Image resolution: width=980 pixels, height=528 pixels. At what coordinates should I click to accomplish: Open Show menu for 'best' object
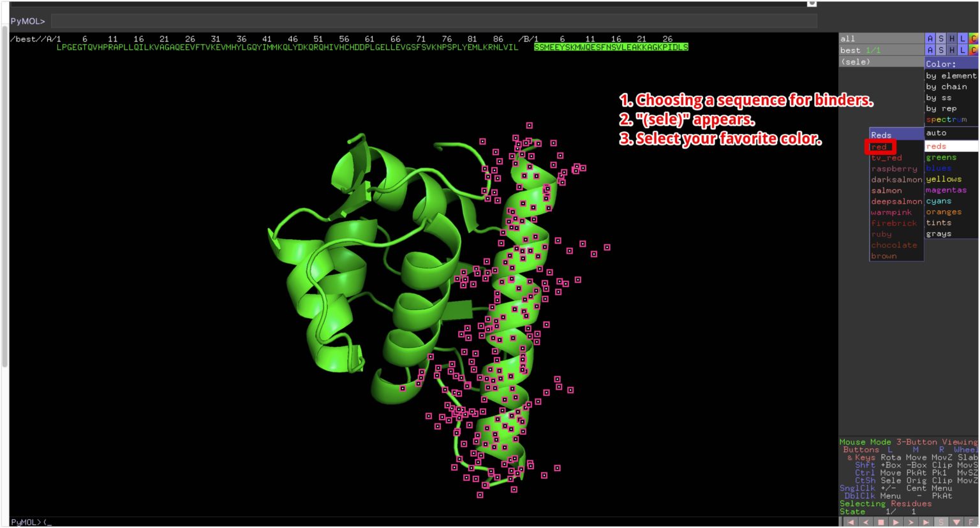pyautogui.click(x=941, y=50)
